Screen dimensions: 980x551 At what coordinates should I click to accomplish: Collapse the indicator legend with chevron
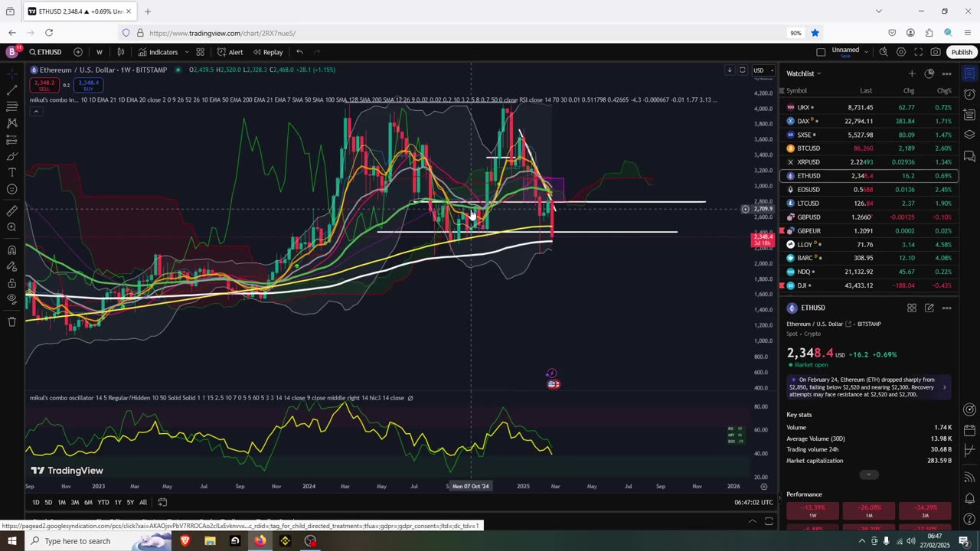tap(35, 111)
